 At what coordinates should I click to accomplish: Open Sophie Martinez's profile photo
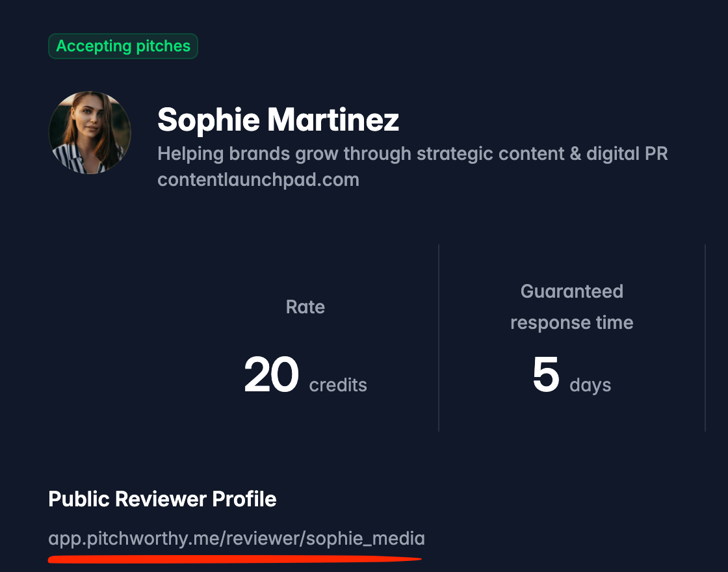click(90, 133)
